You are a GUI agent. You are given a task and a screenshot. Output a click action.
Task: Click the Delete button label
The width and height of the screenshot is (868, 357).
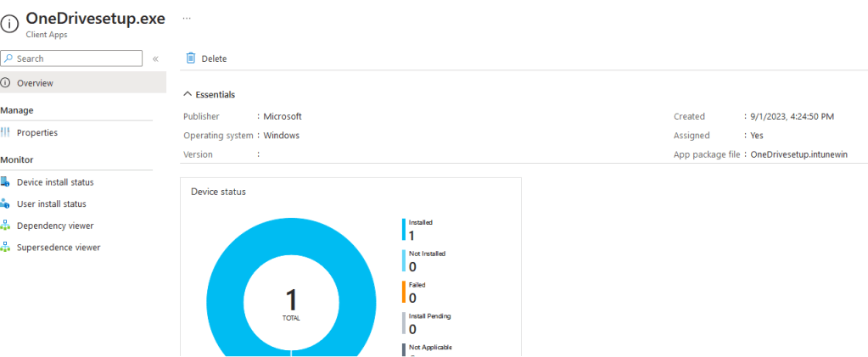(214, 59)
